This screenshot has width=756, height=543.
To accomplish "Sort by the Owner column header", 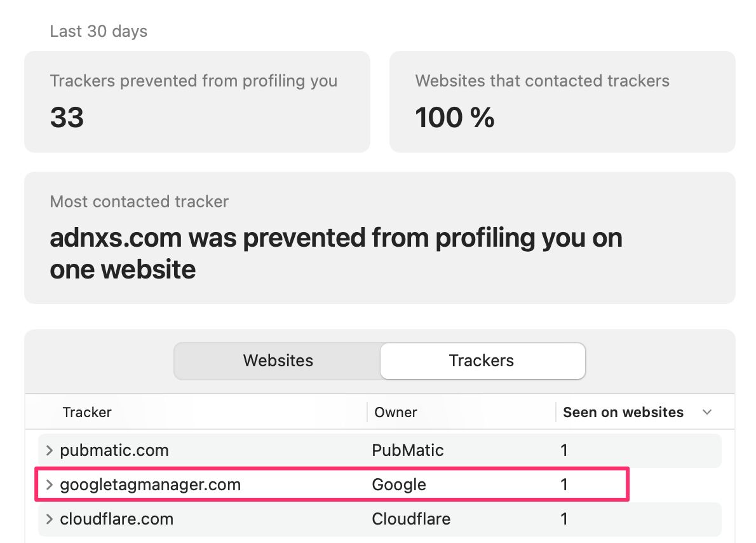I will click(x=395, y=412).
